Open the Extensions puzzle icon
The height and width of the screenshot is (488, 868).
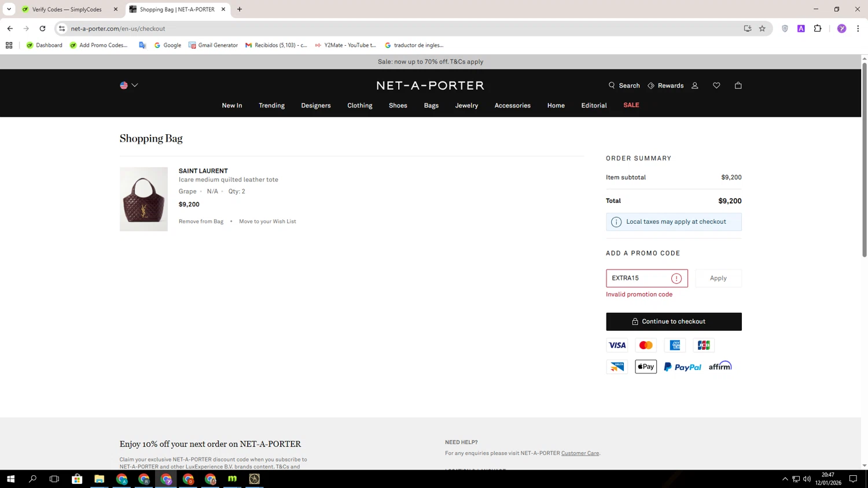[x=818, y=28]
